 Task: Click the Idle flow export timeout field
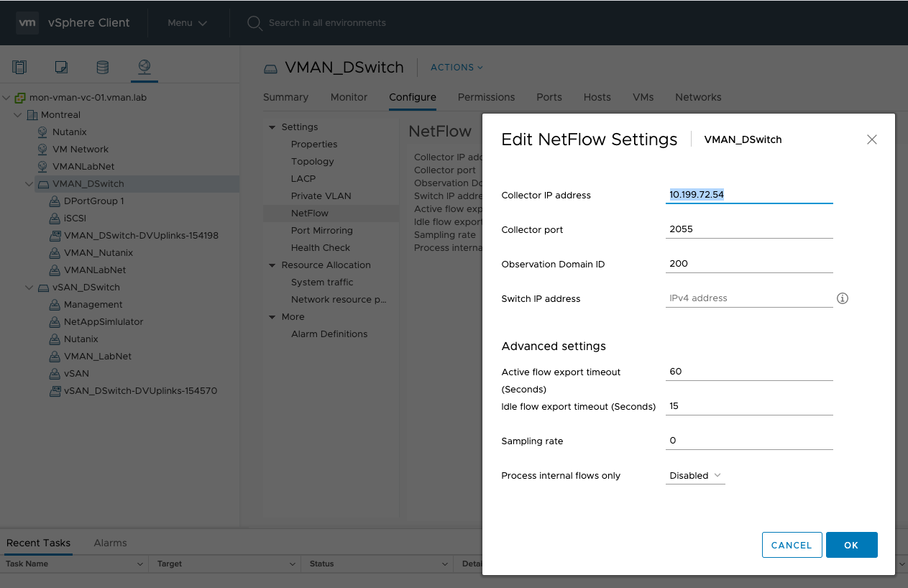click(x=749, y=406)
